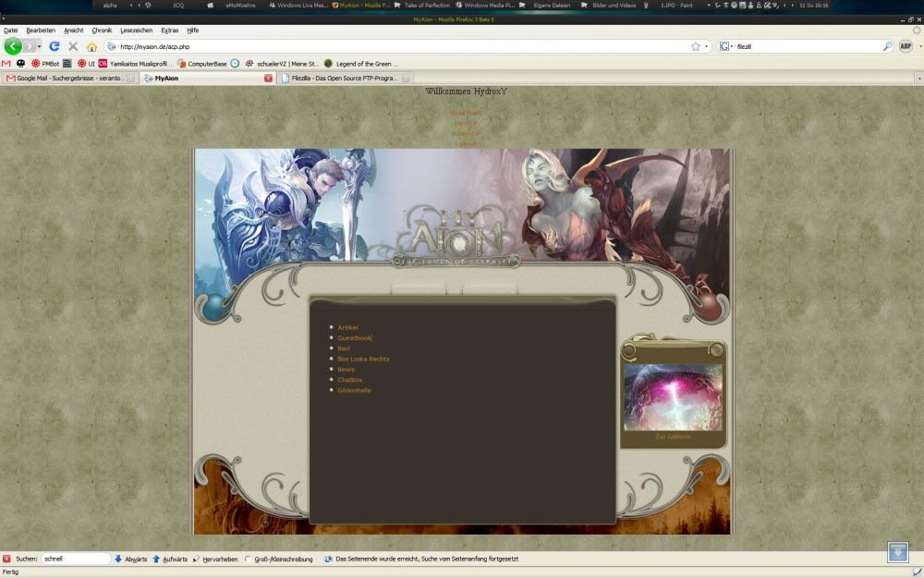Click the Suchen find field containing 'schnell'
The image size is (924, 578).
(76, 559)
